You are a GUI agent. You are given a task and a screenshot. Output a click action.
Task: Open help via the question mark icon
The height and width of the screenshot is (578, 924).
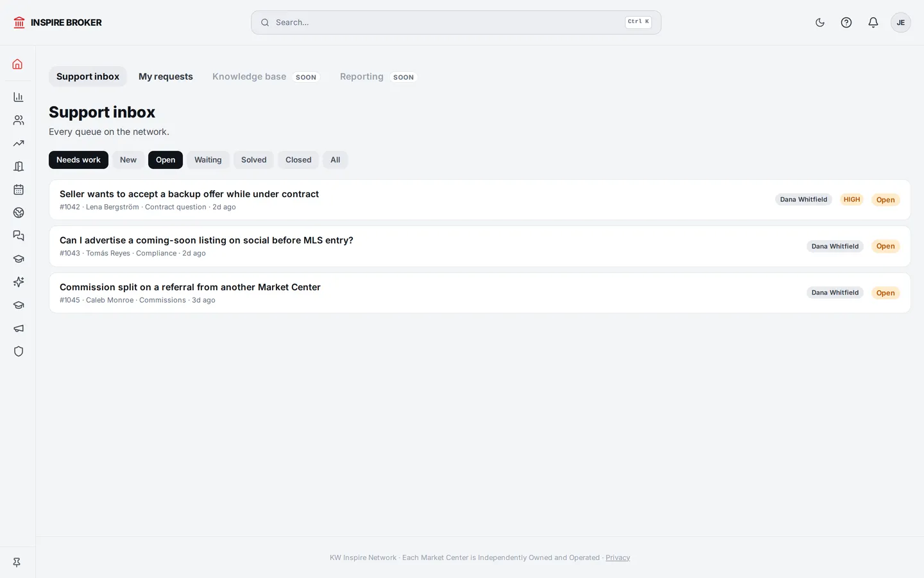(846, 22)
